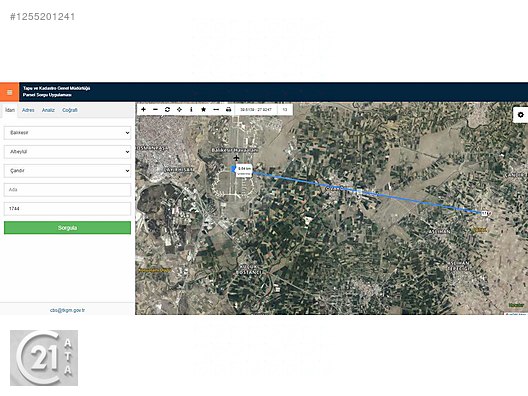
Task: Click the star favorites icon
Action: (203, 109)
